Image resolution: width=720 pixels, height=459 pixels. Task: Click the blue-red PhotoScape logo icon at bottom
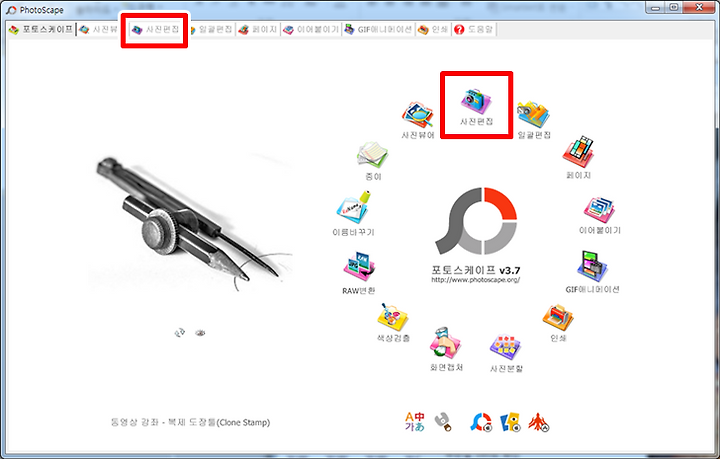[x=481, y=422]
